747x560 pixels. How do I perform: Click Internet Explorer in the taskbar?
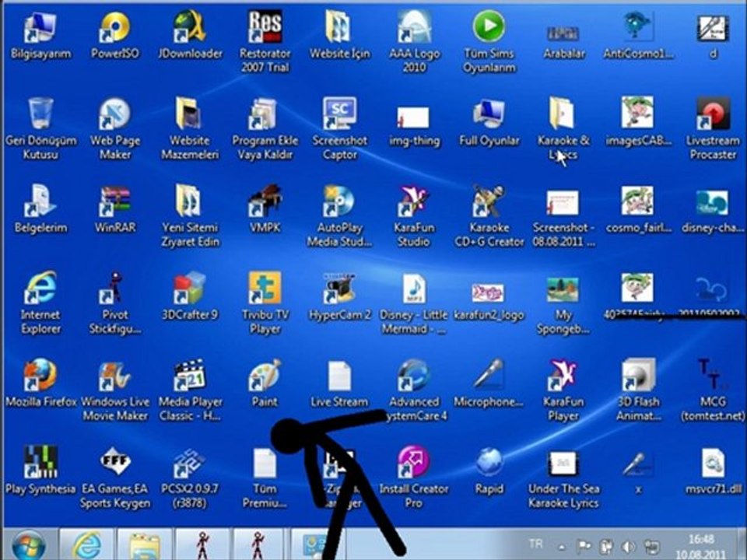coord(86,544)
